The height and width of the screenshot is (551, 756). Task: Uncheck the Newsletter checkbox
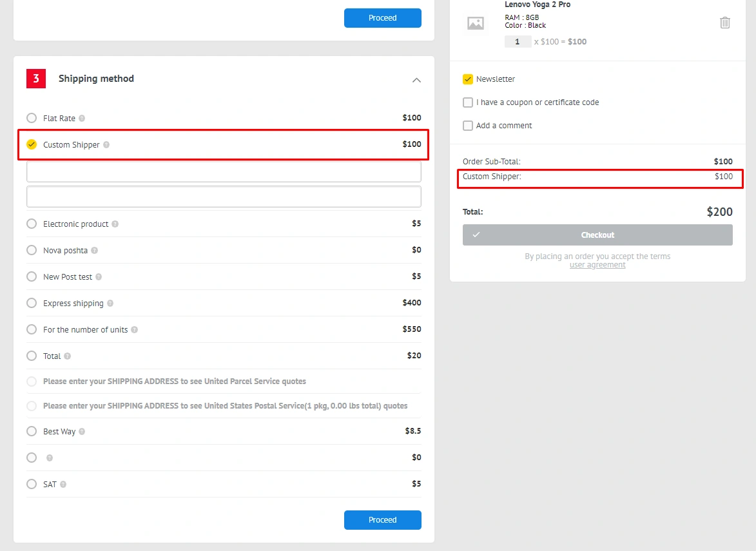pyautogui.click(x=468, y=79)
